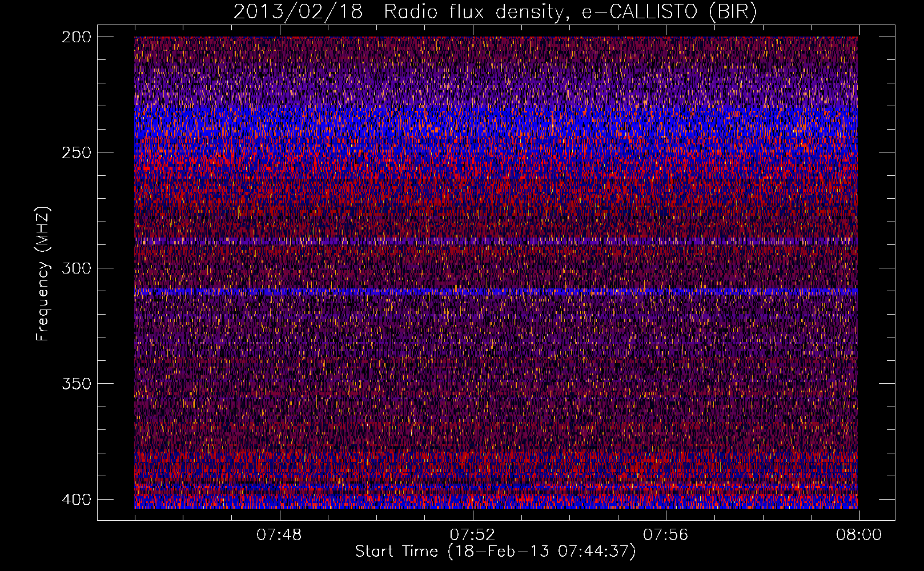Select the 'Frequency (MHZ)' axis label
The width and height of the screenshot is (924, 571).
click(x=43, y=274)
